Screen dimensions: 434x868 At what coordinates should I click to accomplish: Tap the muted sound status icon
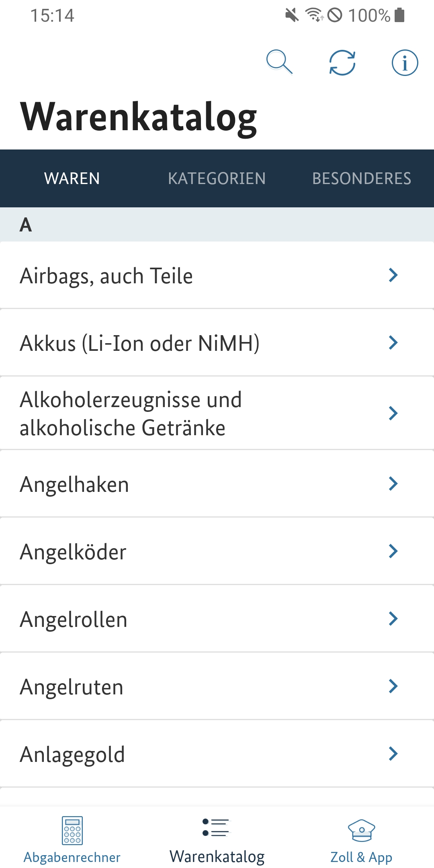(x=292, y=15)
